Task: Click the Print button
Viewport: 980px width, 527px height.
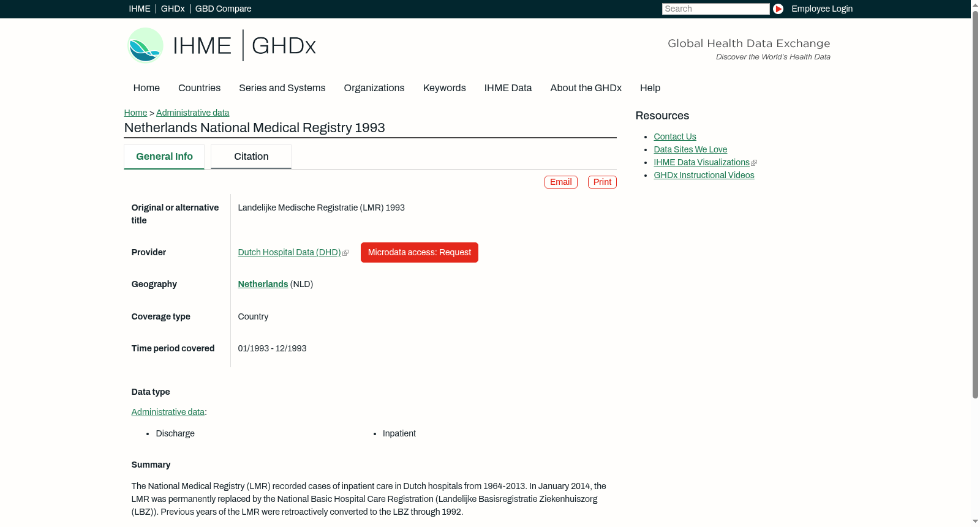Action: click(602, 182)
